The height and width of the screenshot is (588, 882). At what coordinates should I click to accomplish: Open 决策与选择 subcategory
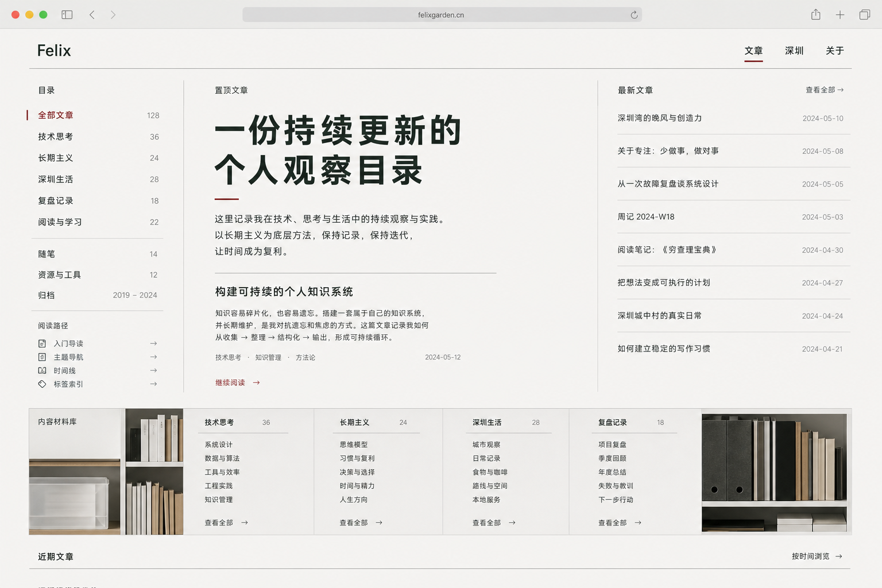coord(357,472)
